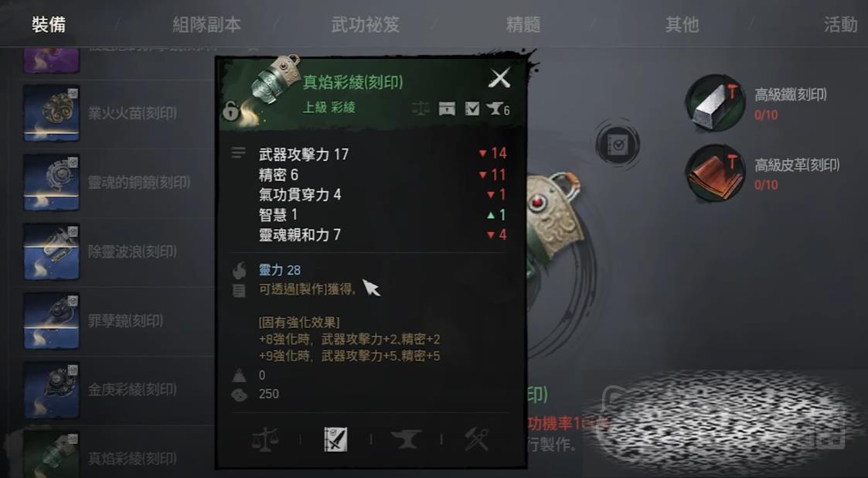Toggle the checkmark icon in tooltip header
Image resolution: width=868 pixels, height=478 pixels.
pyautogui.click(x=472, y=108)
